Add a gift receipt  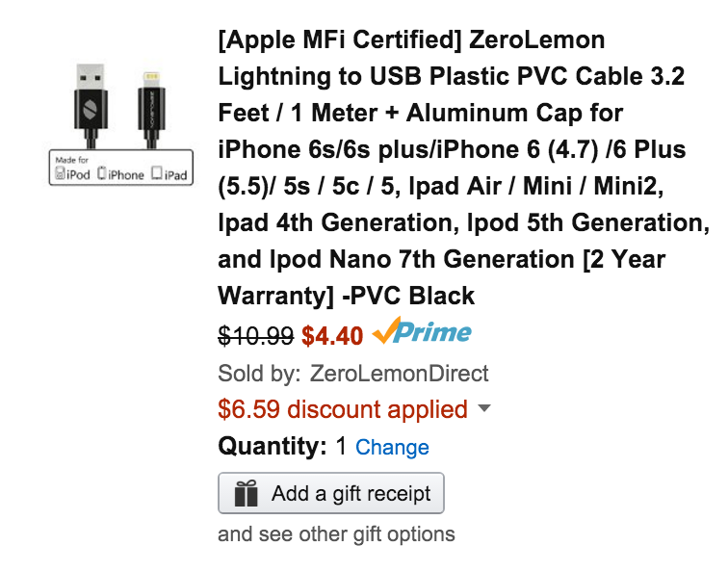coord(331,494)
